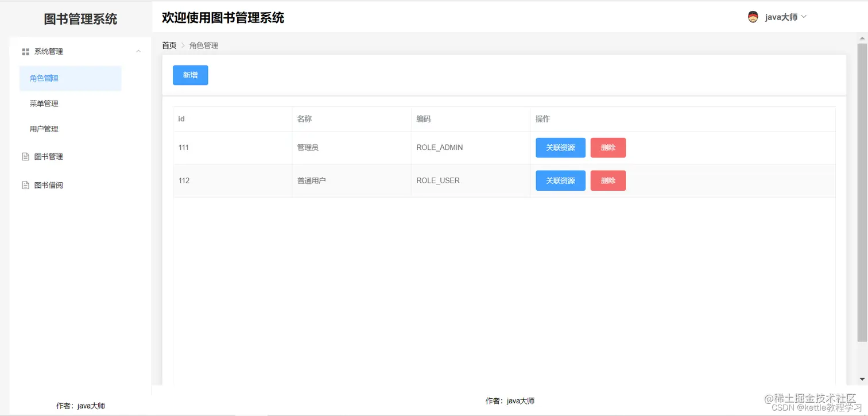The height and width of the screenshot is (416, 868).
Task: Click the 角色管理 breadcrumb entry
Action: [203, 45]
